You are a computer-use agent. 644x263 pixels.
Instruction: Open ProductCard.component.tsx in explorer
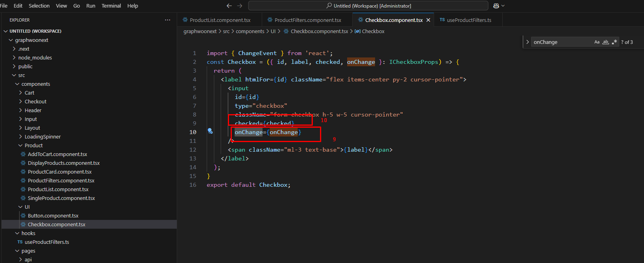(x=59, y=172)
